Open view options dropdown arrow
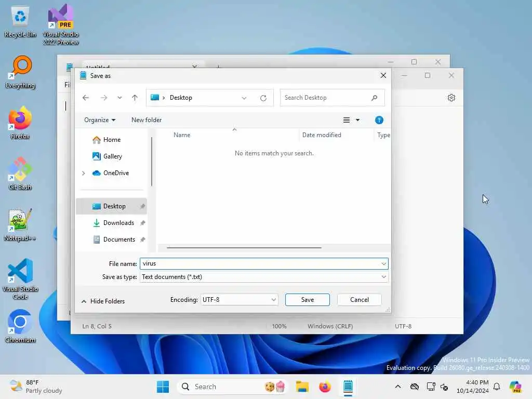This screenshot has width=532, height=399. pos(357,120)
